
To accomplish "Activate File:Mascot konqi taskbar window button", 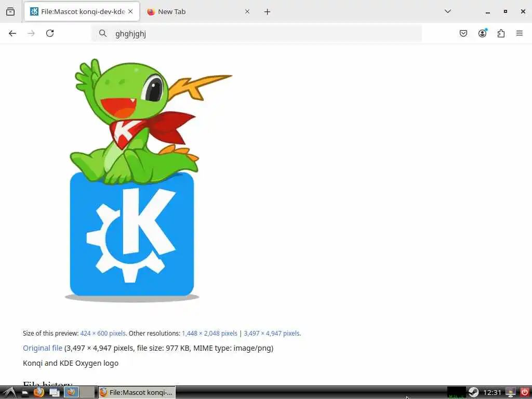I will [x=137, y=393].
